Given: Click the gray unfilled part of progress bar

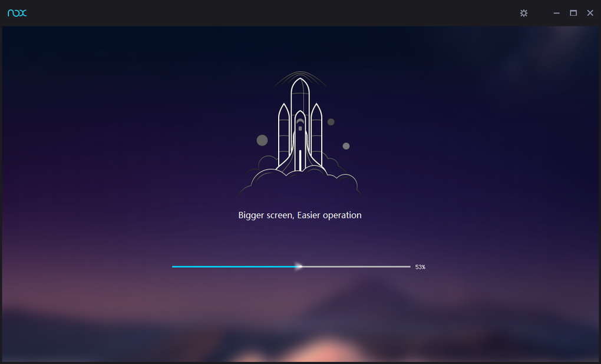Looking at the screenshot, I should [356, 266].
